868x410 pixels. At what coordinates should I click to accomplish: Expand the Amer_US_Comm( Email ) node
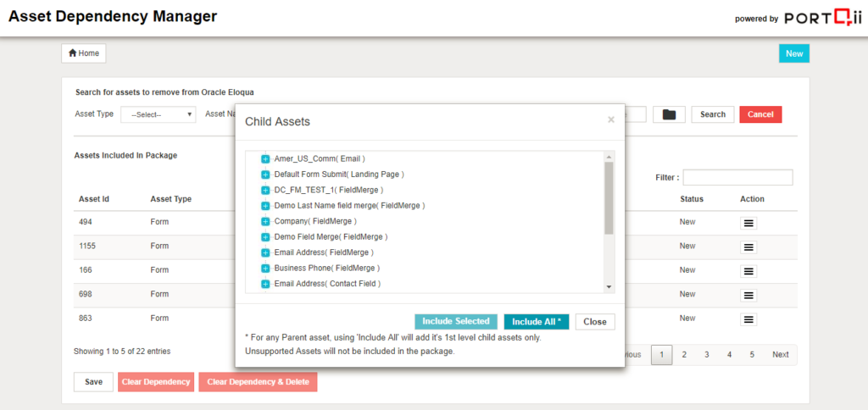click(265, 159)
